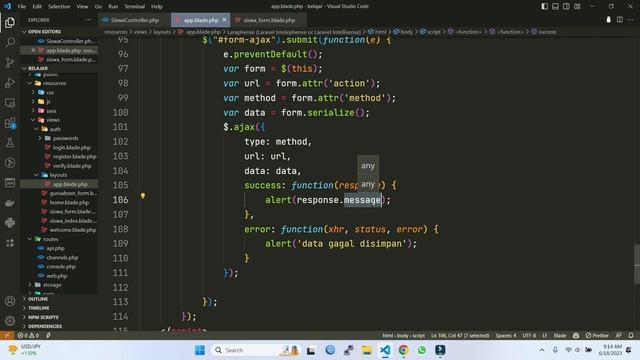Viewport: 640px width, 360px height.
Task: Switch to the siswa_form.blade.php tab
Action: (x=269, y=20)
